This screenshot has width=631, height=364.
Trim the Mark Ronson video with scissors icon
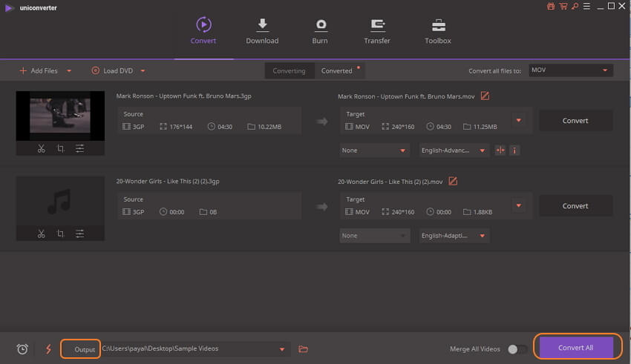(41, 149)
